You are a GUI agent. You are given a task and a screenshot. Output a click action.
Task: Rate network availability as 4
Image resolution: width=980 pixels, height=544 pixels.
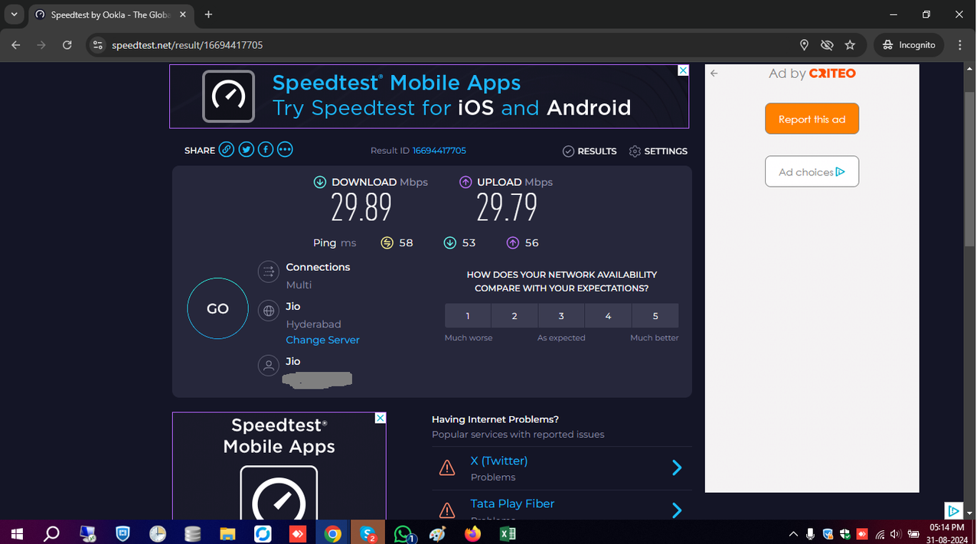(x=608, y=316)
